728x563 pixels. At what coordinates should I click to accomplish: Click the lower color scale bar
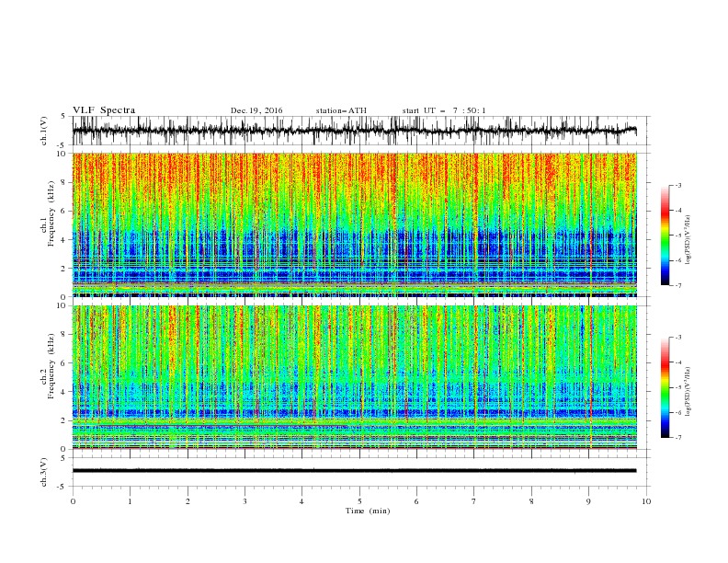(x=665, y=387)
